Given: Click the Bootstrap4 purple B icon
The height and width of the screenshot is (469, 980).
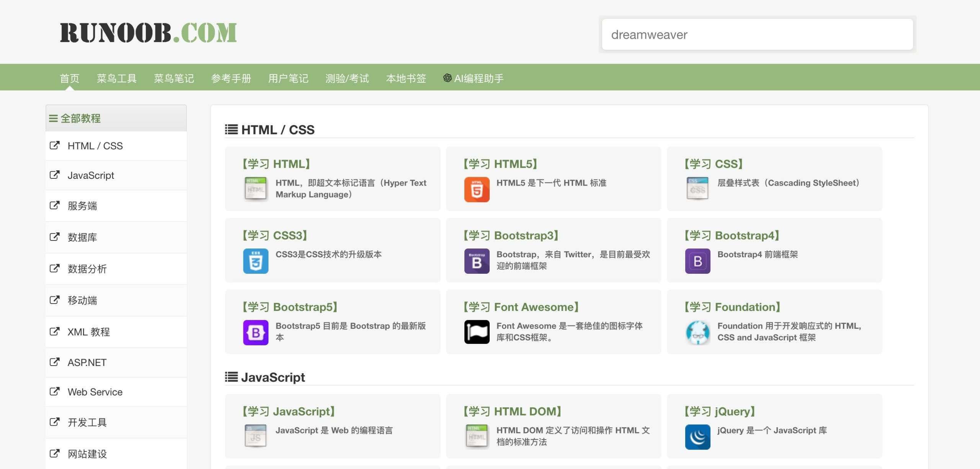Looking at the screenshot, I should point(697,261).
